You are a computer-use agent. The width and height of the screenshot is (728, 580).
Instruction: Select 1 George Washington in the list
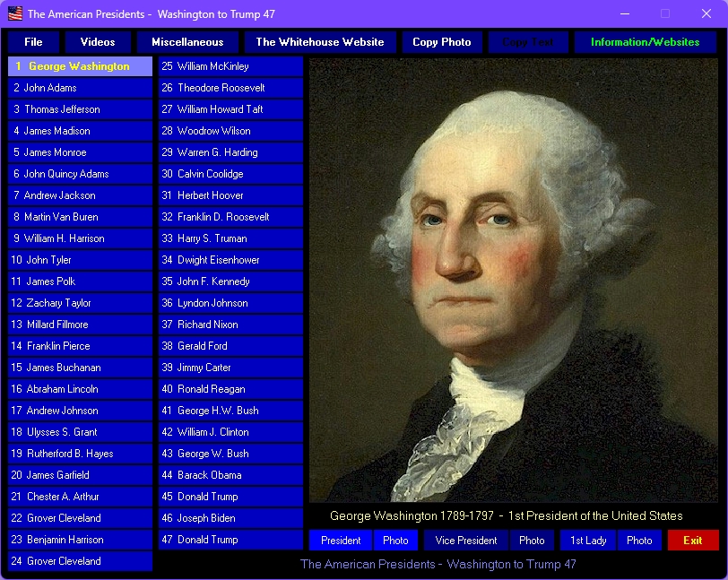(80, 66)
